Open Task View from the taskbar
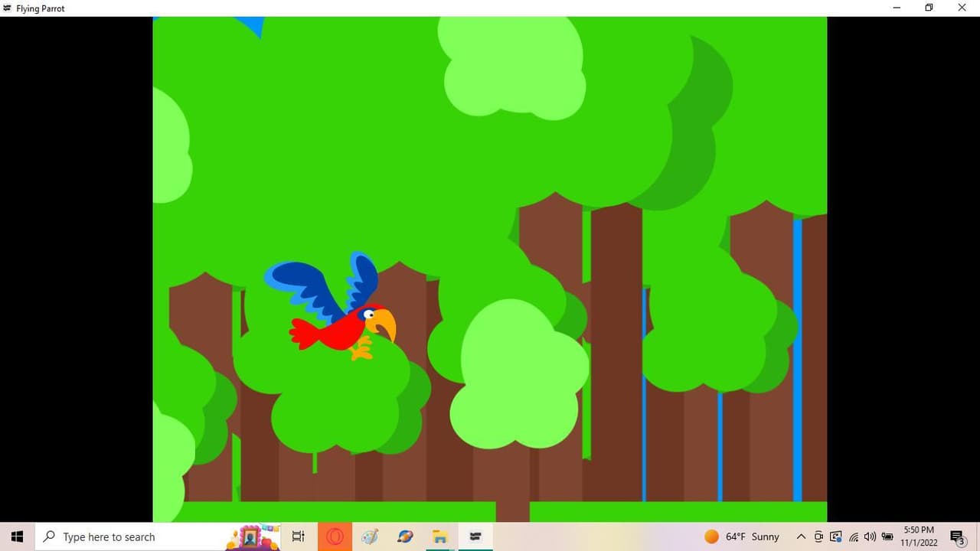The width and height of the screenshot is (980, 551). [x=299, y=536]
